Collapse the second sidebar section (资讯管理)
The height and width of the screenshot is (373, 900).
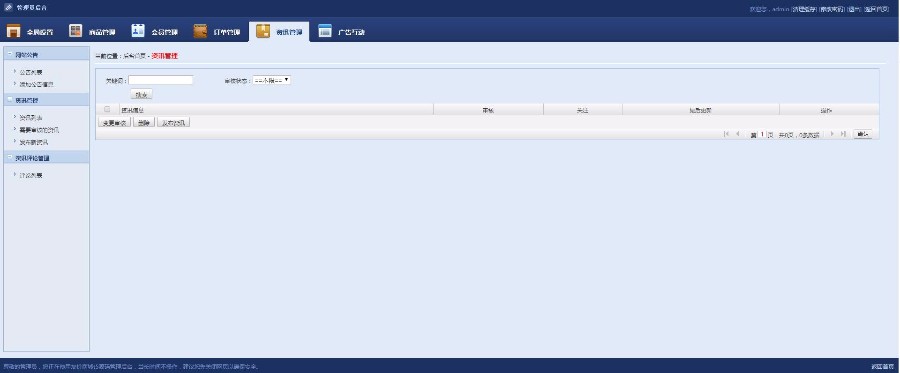click(10, 100)
